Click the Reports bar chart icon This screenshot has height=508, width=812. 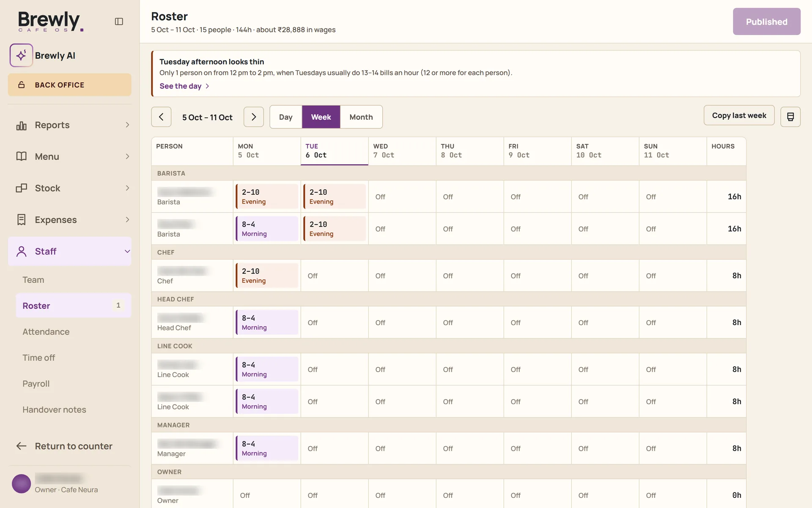tap(22, 125)
